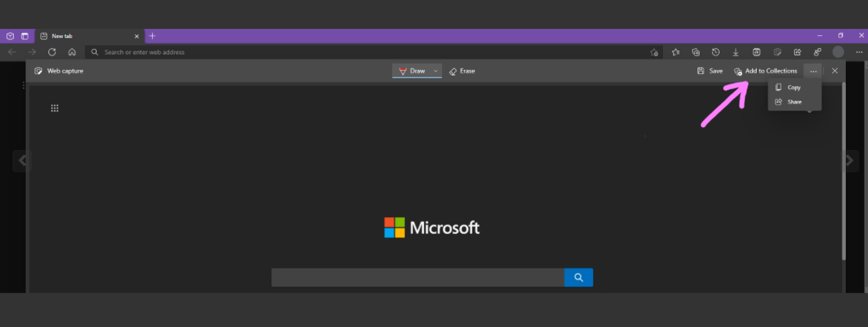
Task: Click the page search input box
Action: (418, 277)
